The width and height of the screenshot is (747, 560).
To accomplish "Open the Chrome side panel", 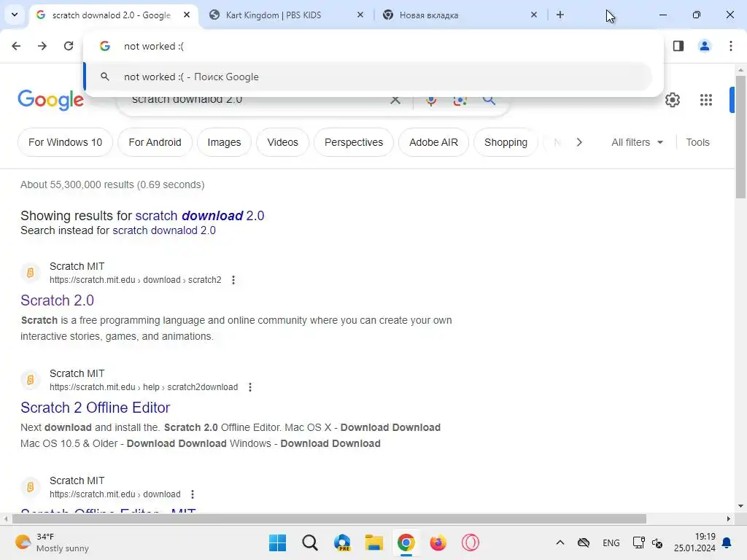I will [678, 46].
